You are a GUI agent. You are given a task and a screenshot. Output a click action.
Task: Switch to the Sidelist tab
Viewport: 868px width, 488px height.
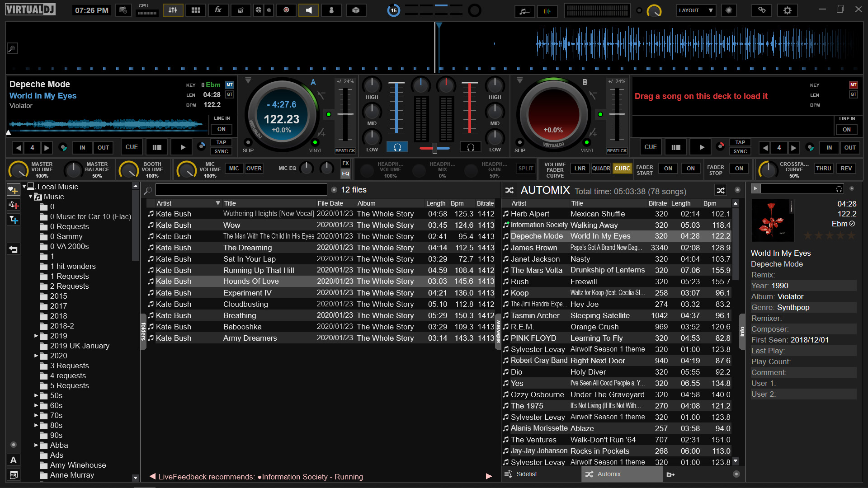pos(542,474)
